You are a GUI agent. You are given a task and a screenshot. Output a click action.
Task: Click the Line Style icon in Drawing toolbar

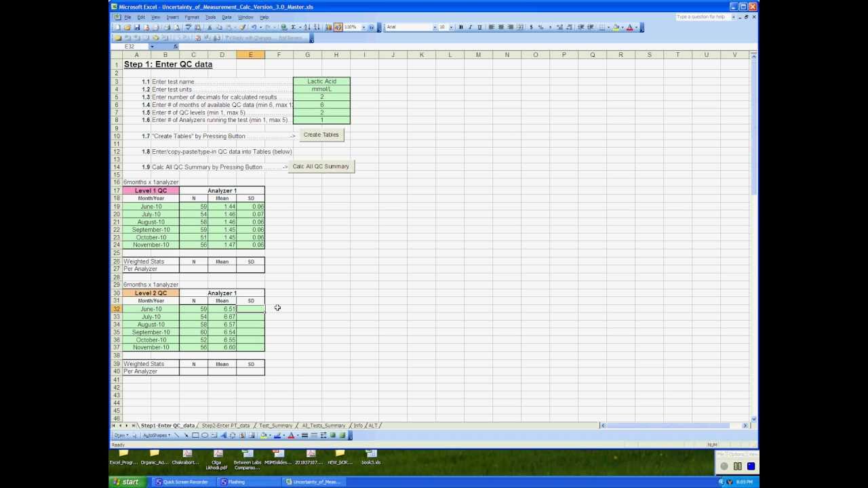304,435
